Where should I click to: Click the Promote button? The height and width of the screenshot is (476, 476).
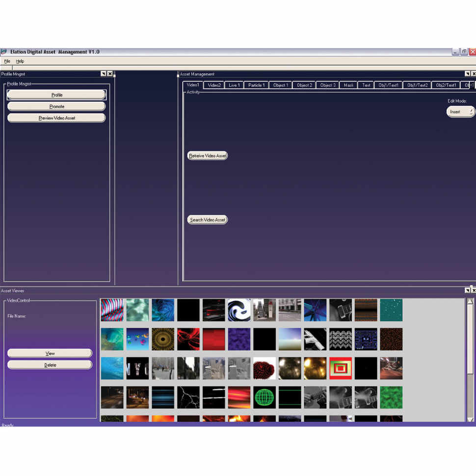click(56, 106)
